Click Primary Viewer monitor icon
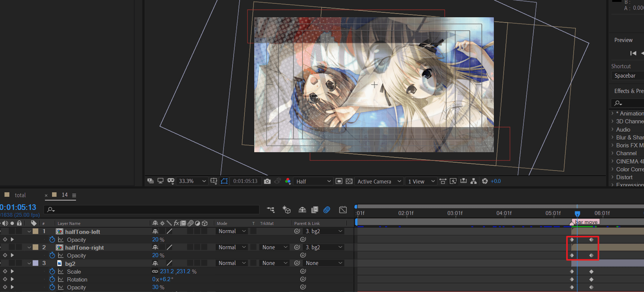 tap(161, 181)
